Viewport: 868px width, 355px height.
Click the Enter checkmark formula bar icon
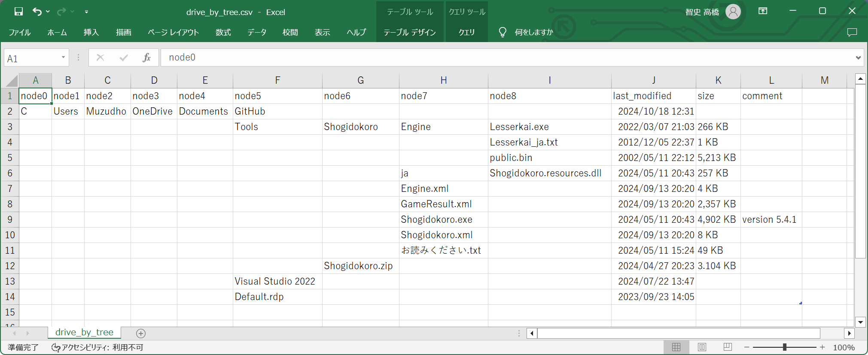pos(124,58)
